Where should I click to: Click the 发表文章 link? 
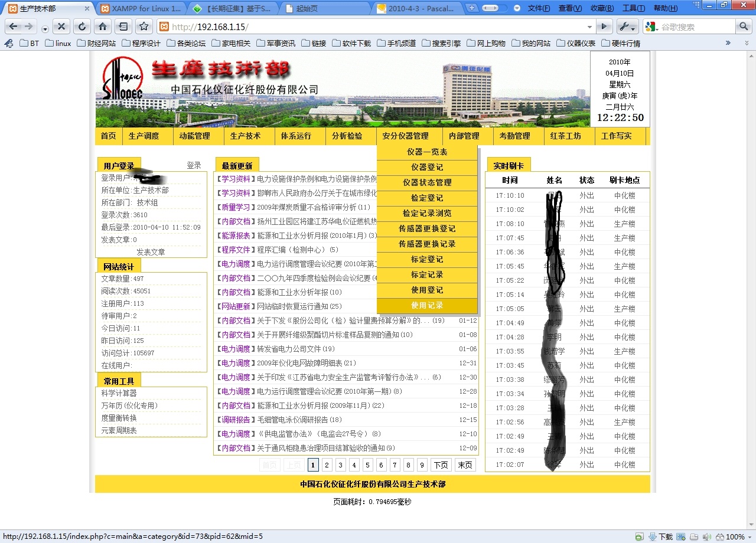pyautogui.click(x=151, y=252)
